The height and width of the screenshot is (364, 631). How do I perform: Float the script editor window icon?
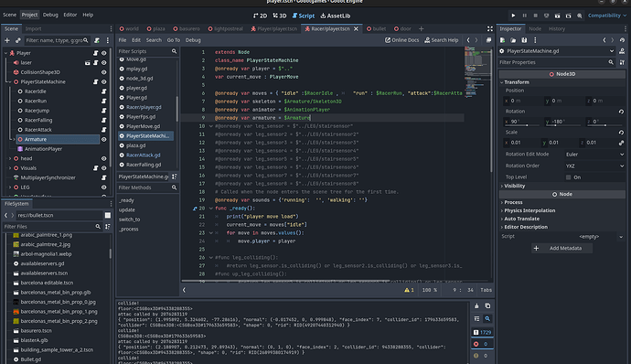[x=488, y=40]
